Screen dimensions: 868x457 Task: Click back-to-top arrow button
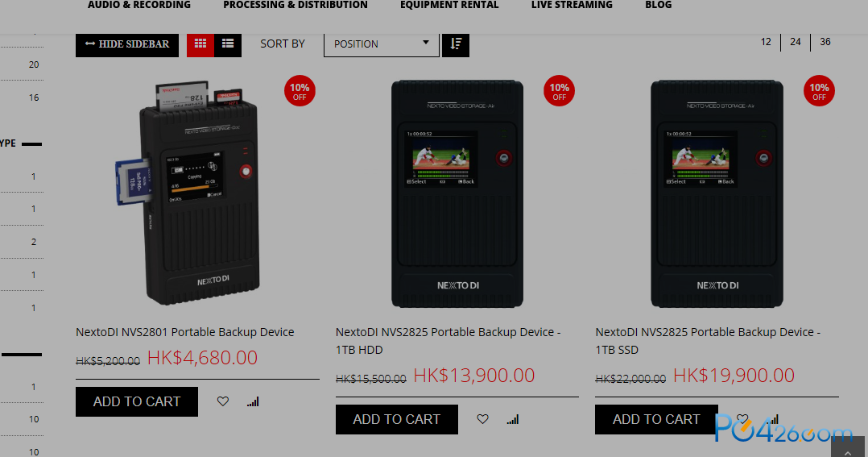(x=848, y=447)
